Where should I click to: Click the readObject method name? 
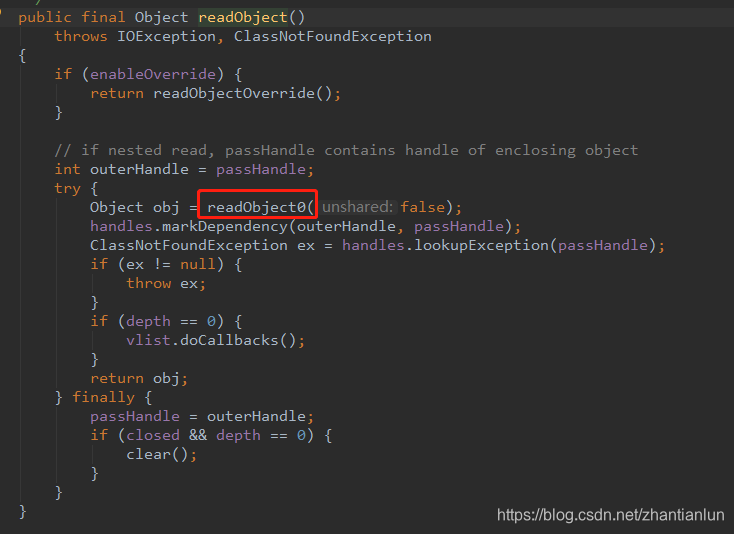pyautogui.click(x=243, y=17)
